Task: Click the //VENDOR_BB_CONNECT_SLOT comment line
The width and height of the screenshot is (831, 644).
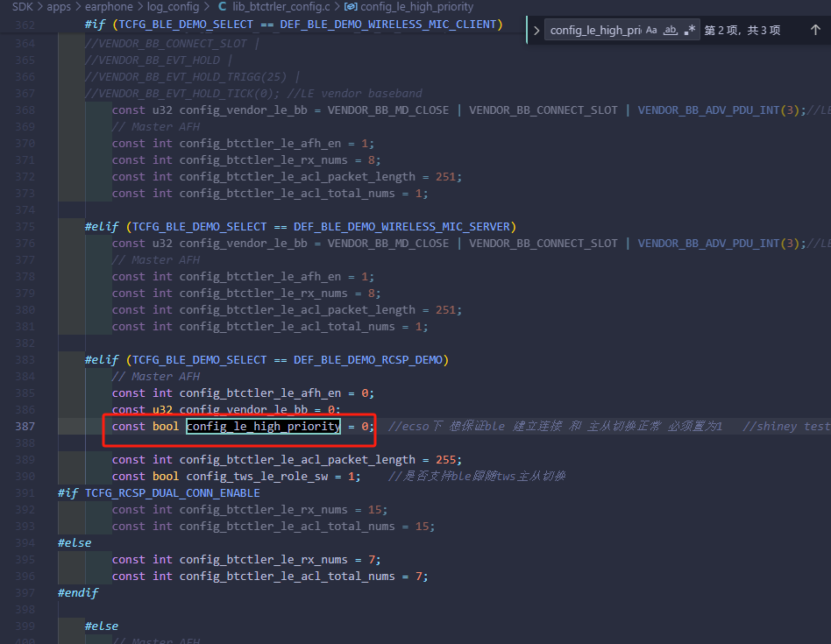Action: click(x=172, y=44)
